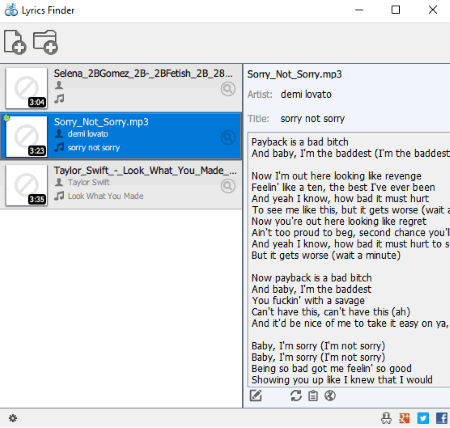Click artist name 'demi lovato' in list row
Screen dimensions: 450x428
[x=88, y=134]
